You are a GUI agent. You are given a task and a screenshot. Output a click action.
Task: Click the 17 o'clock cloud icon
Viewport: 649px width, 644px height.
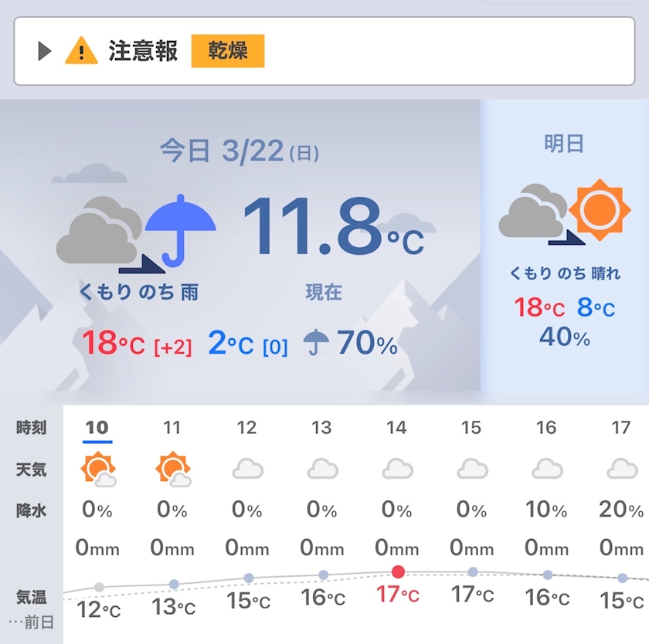621,469
